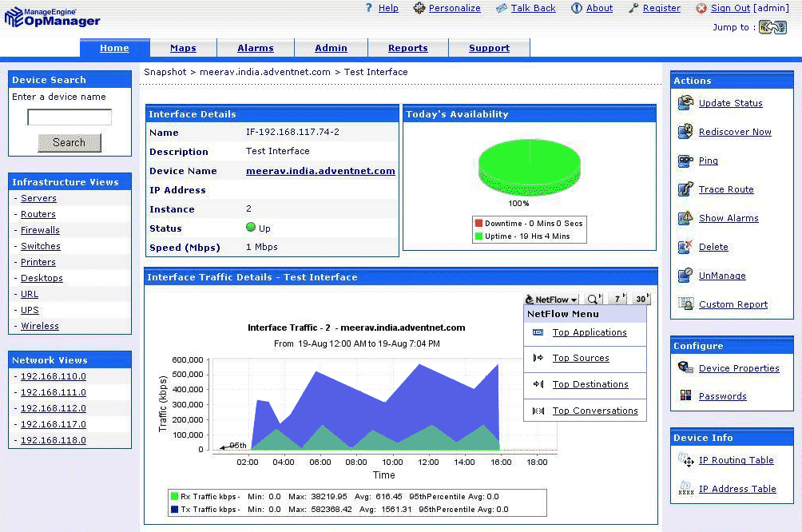The height and width of the screenshot is (532, 802).
Task: Click the Passwords icon under Configure
Action: click(685, 395)
